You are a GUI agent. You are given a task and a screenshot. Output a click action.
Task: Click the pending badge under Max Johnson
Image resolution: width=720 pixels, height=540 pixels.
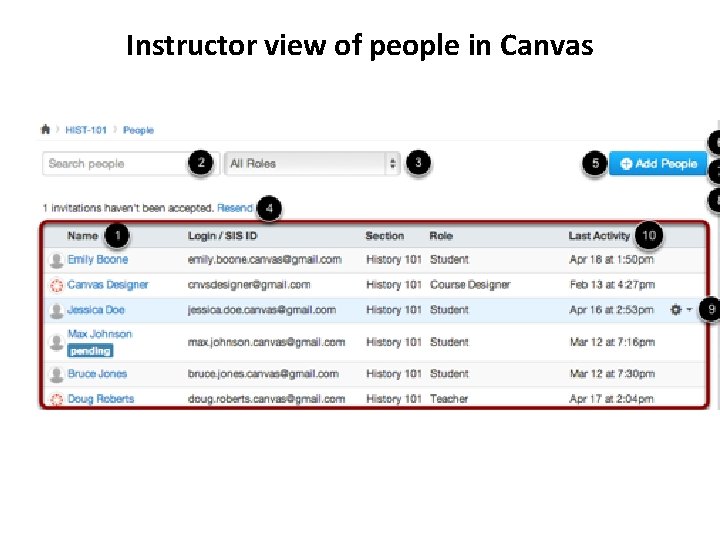90,351
